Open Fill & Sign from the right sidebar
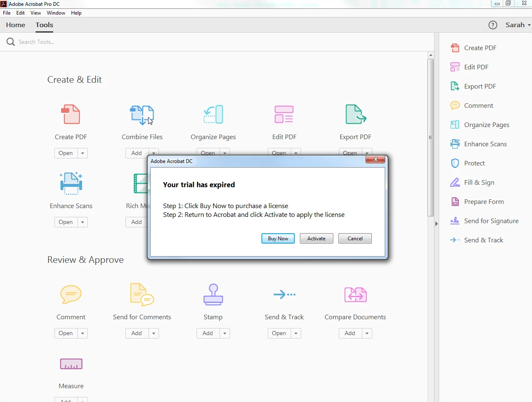The height and width of the screenshot is (402, 532). 472,182
